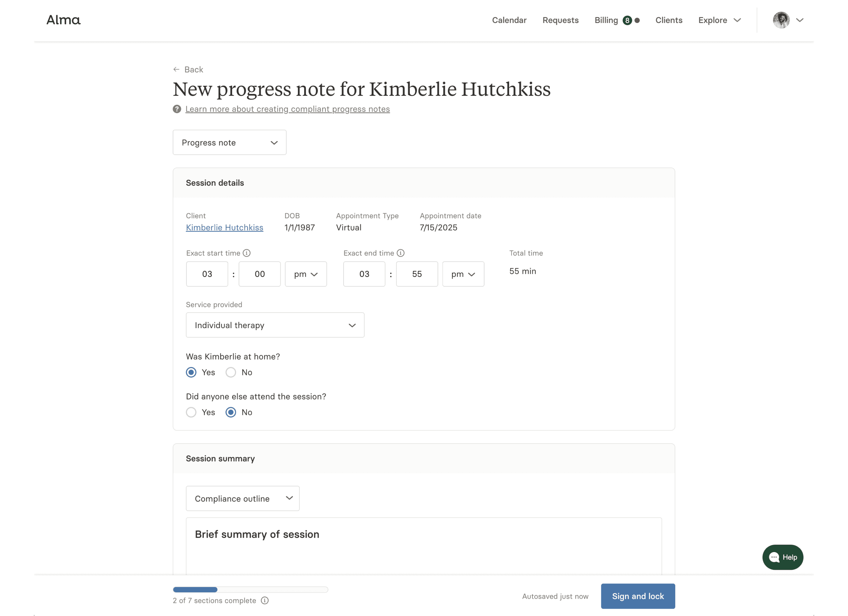Click the Billing notification badge
Viewport: 848px width, 616px height.
click(627, 20)
